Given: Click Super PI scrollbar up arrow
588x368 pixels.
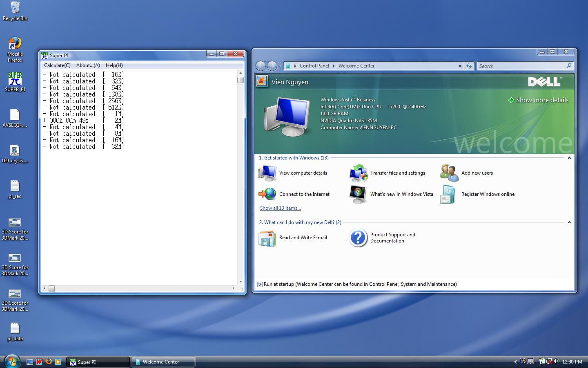Looking at the screenshot, I should pos(241,73).
